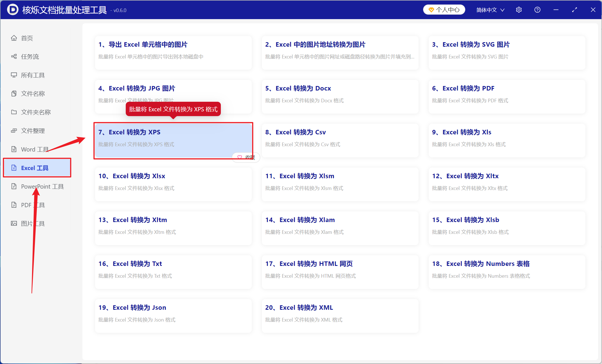602x364 pixels.
Task: Open Excel 转换为 Numbers 表格 tool card
Action: 507,272
